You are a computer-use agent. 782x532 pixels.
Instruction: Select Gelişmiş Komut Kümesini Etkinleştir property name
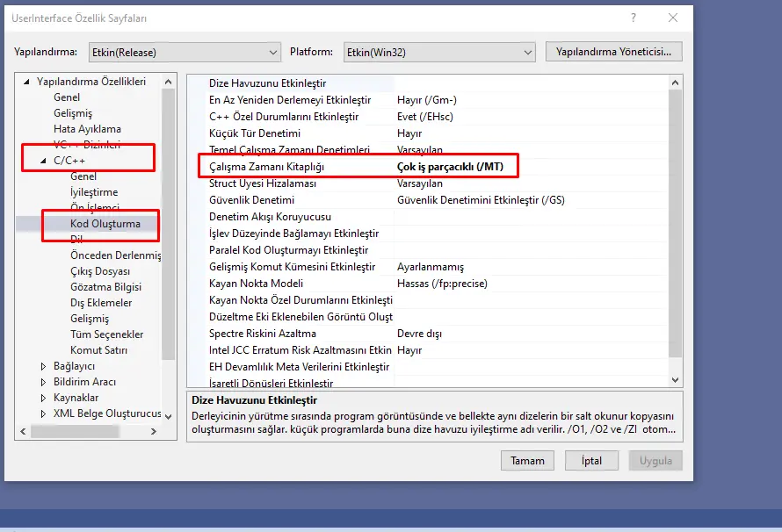click(x=293, y=267)
